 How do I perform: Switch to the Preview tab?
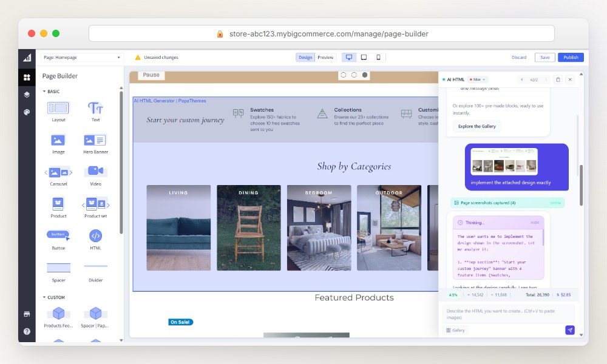[x=326, y=56]
